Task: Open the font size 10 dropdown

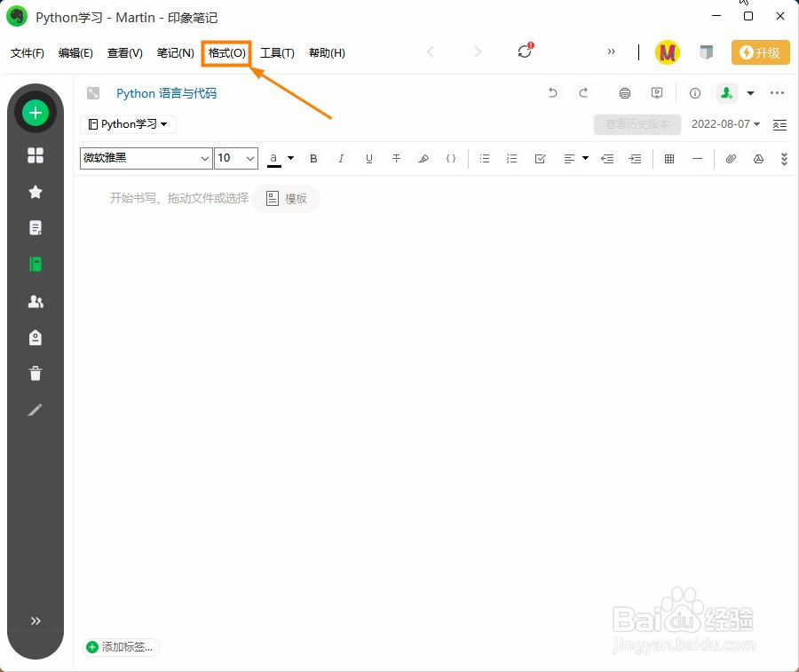Action: click(236, 158)
